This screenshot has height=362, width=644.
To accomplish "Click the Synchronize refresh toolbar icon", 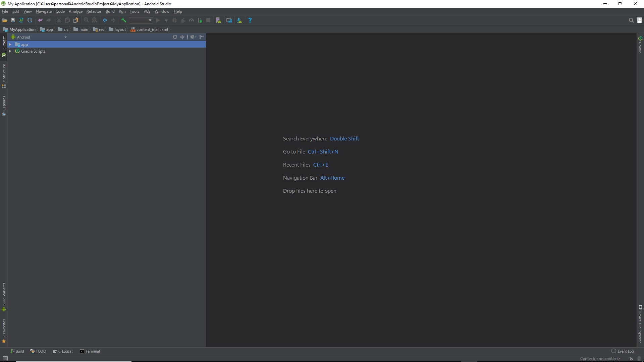I will pos(30,20).
